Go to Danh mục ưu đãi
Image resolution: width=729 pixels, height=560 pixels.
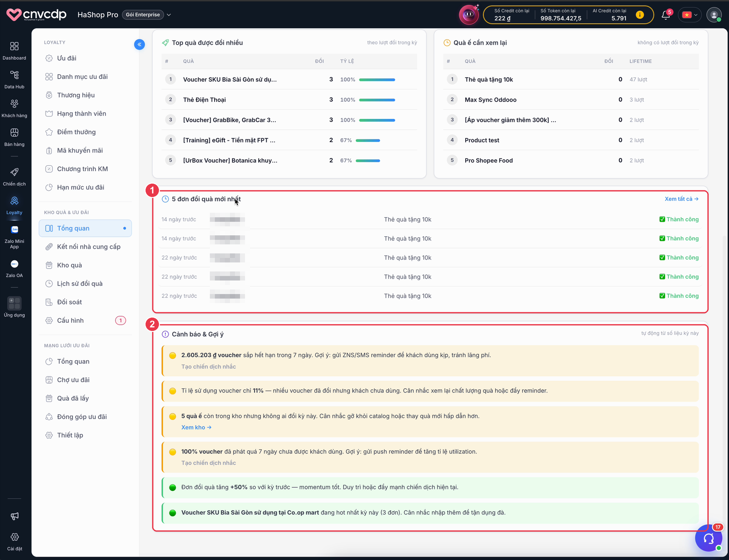[85, 76]
